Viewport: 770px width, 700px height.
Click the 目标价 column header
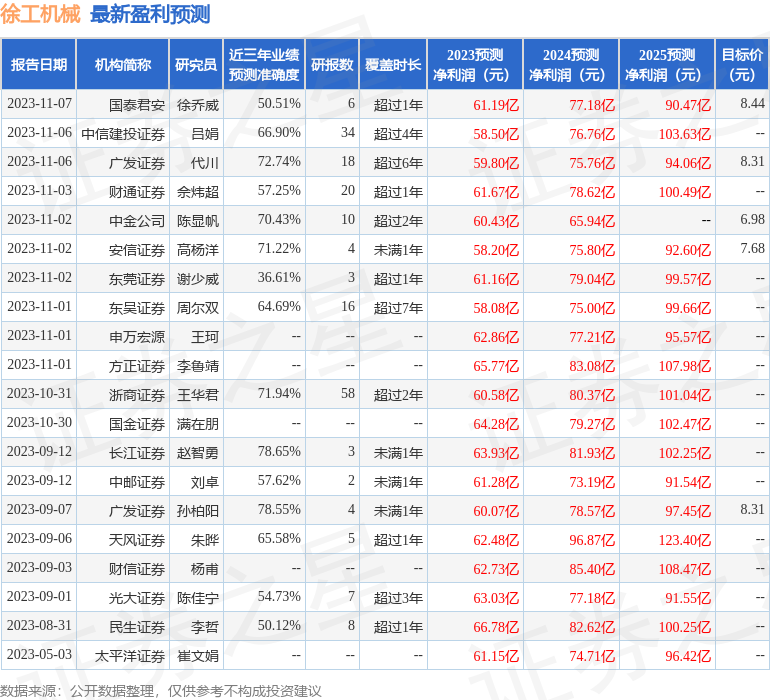click(x=742, y=64)
